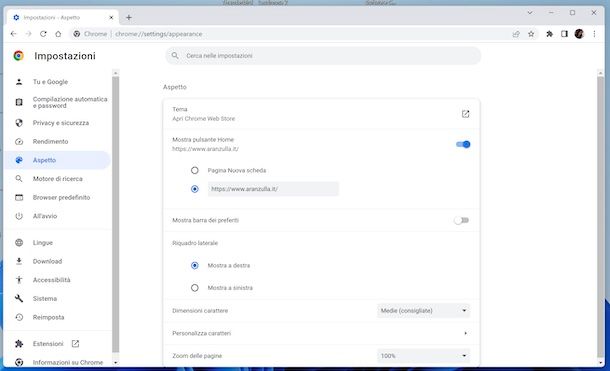Click the sidebar scrollbar down arrow

pyautogui.click(x=116, y=362)
